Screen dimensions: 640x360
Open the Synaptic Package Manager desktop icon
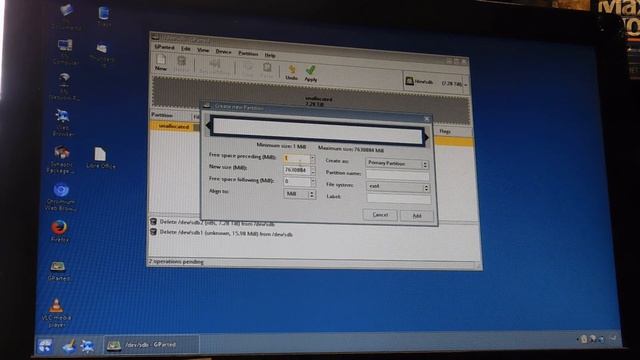coord(61,160)
